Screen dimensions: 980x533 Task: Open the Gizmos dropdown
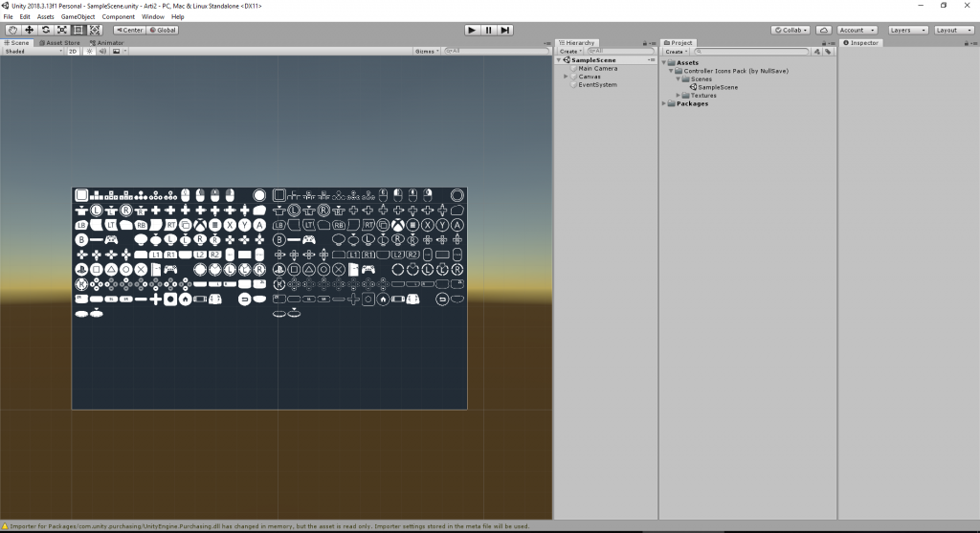(428, 52)
